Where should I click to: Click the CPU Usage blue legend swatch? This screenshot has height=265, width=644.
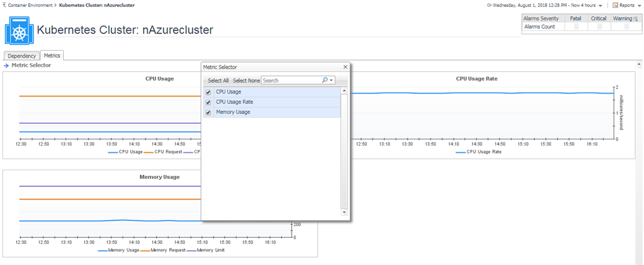[113, 152]
